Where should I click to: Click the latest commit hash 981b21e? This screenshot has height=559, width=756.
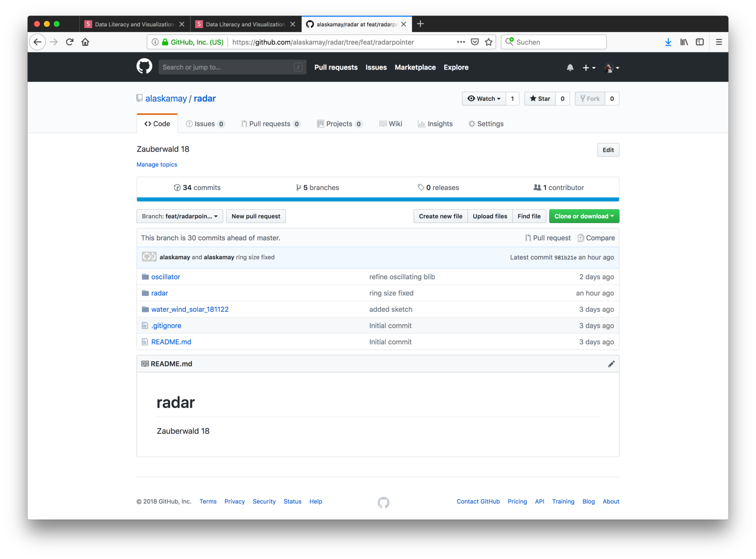coord(565,258)
